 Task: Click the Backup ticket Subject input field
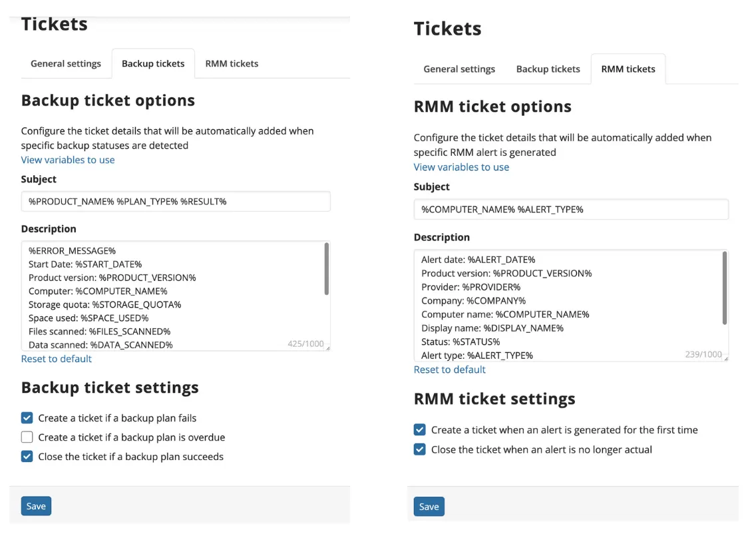176,201
